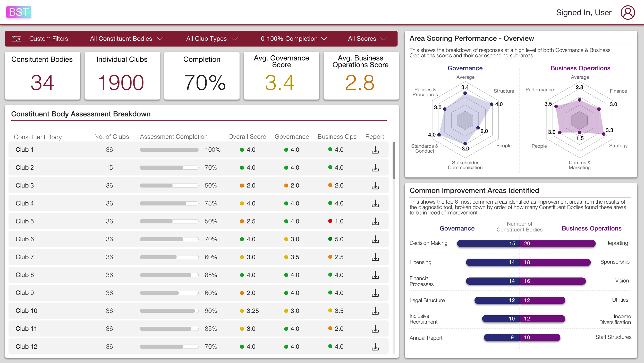Download Club 1's report
This screenshot has height=363, width=644.
pyautogui.click(x=376, y=150)
